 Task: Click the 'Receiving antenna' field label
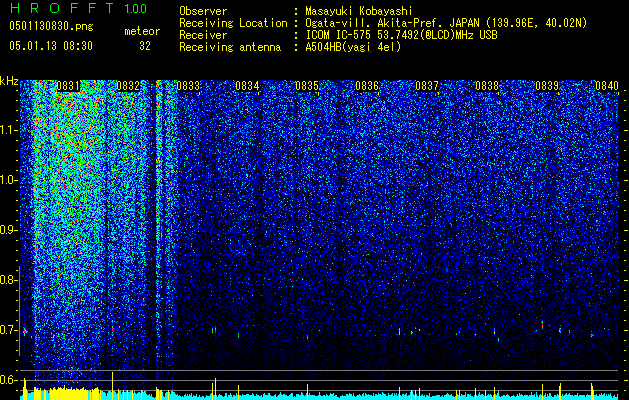230,47
